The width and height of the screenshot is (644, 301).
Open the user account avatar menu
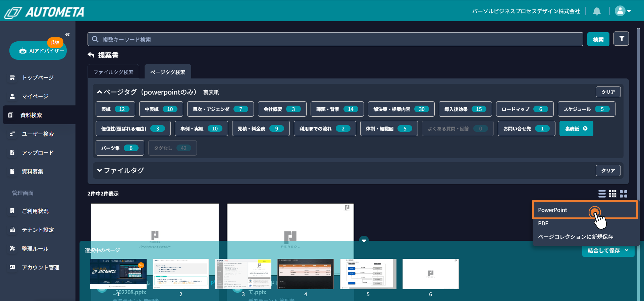623,11
